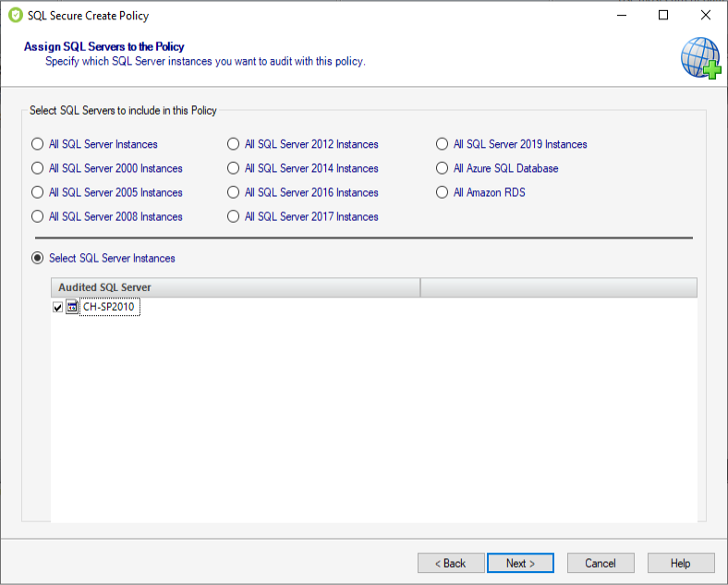Pick All SQL Server 2008 Instances

pyautogui.click(x=38, y=216)
